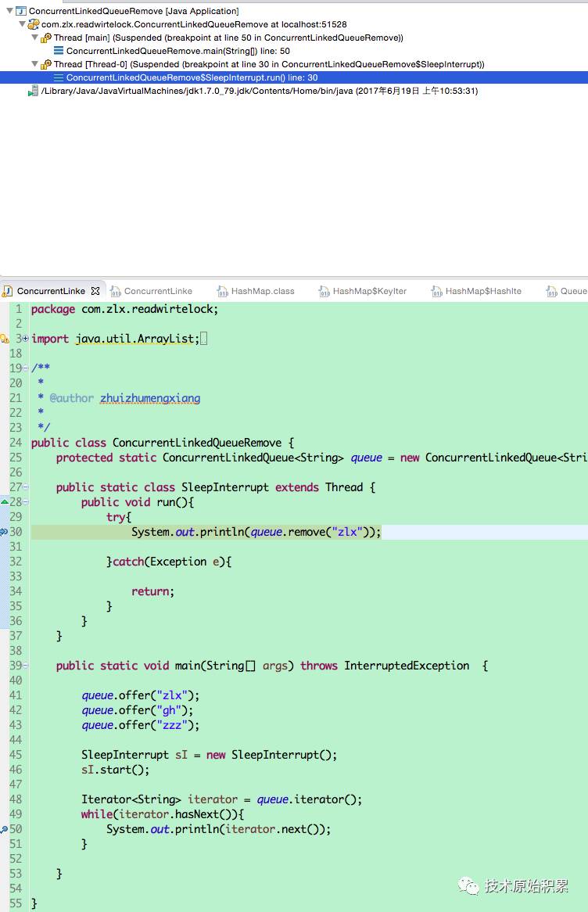Click line number 41 in the gutter
Screen dimensions: 588x912
(x=16, y=695)
